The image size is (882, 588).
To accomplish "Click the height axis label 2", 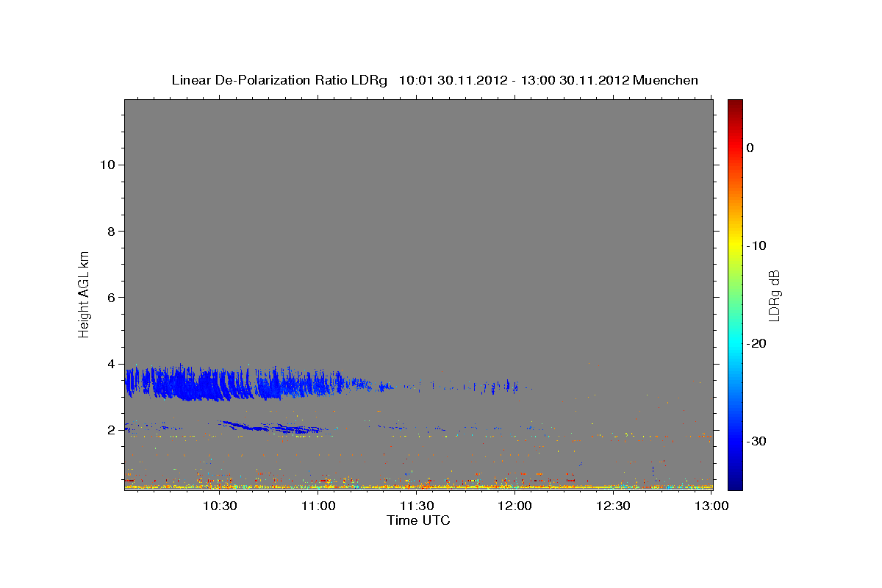I will point(111,430).
